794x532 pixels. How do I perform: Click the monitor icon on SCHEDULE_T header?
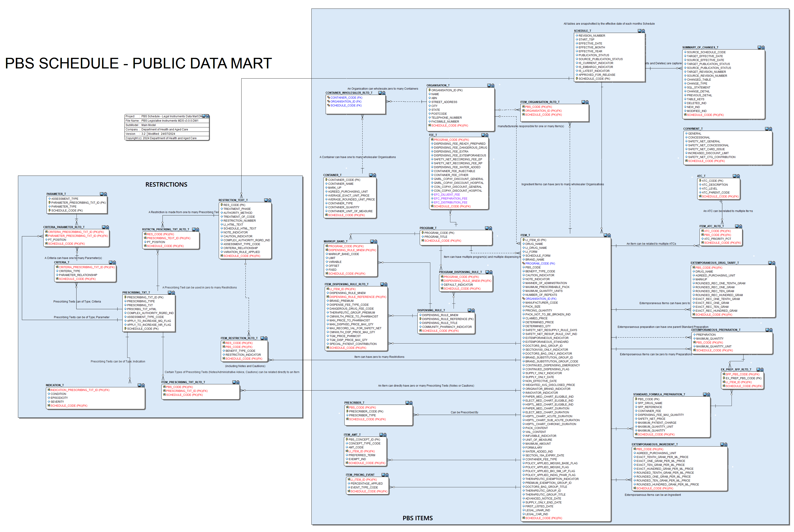(639, 31)
